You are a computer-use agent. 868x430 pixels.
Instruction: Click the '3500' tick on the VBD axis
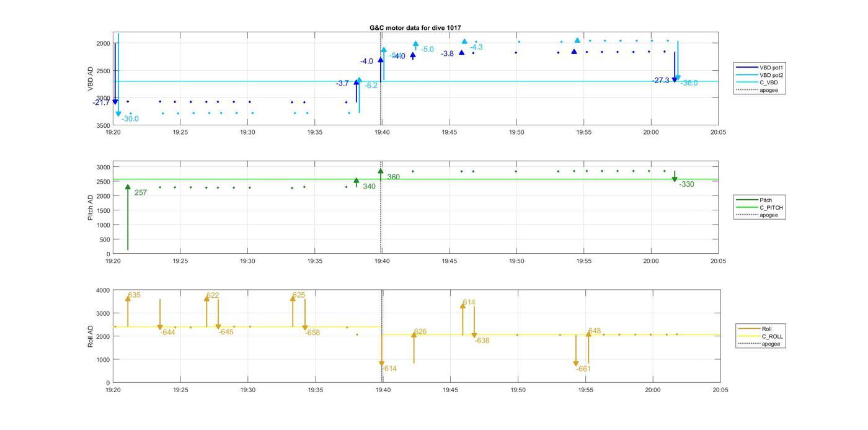[x=103, y=126]
